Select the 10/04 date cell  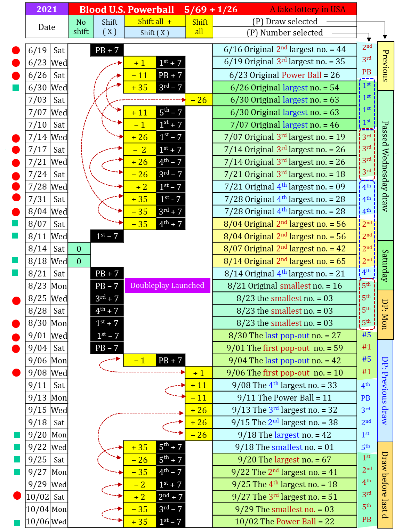tap(38, 509)
